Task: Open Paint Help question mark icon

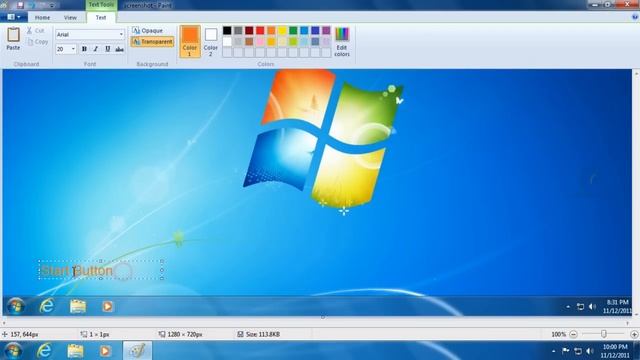Action: (x=635, y=17)
